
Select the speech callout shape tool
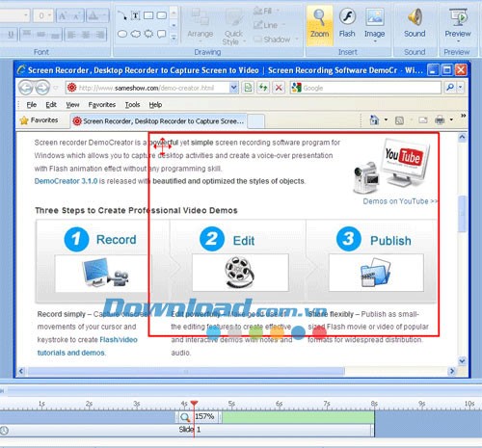tap(162, 34)
